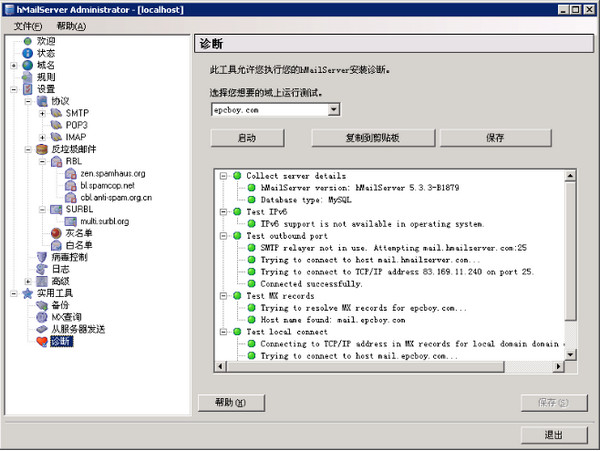Select the MX查询 tool icon
The height and width of the screenshot is (451, 600).
(x=42, y=317)
